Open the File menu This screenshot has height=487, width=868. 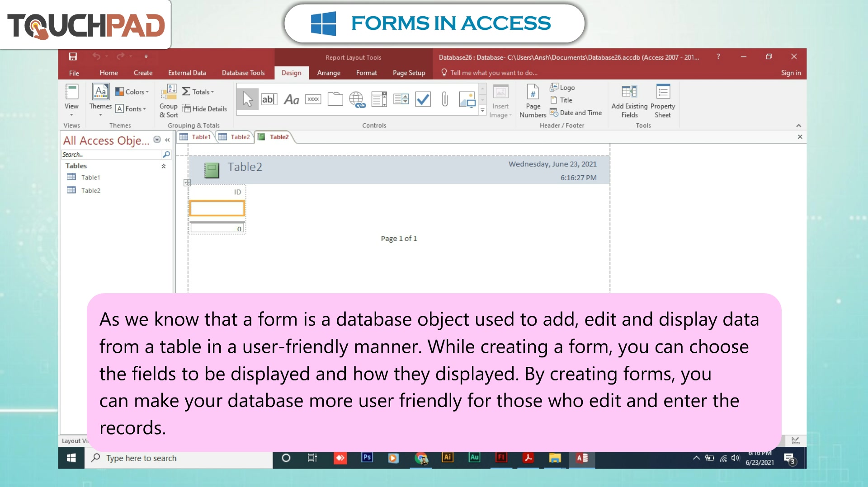(74, 73)
